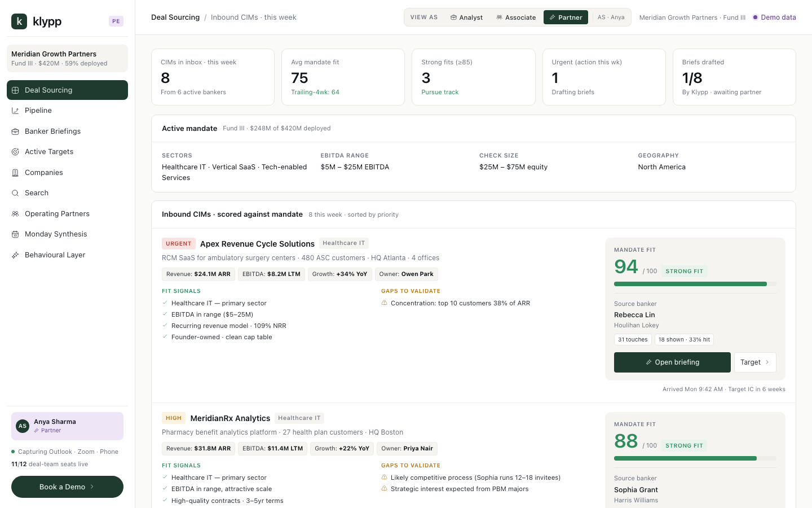Click the Owner Priya Nair chip
This screenshot has height=508, width=812.
click(x=407, y=449)
